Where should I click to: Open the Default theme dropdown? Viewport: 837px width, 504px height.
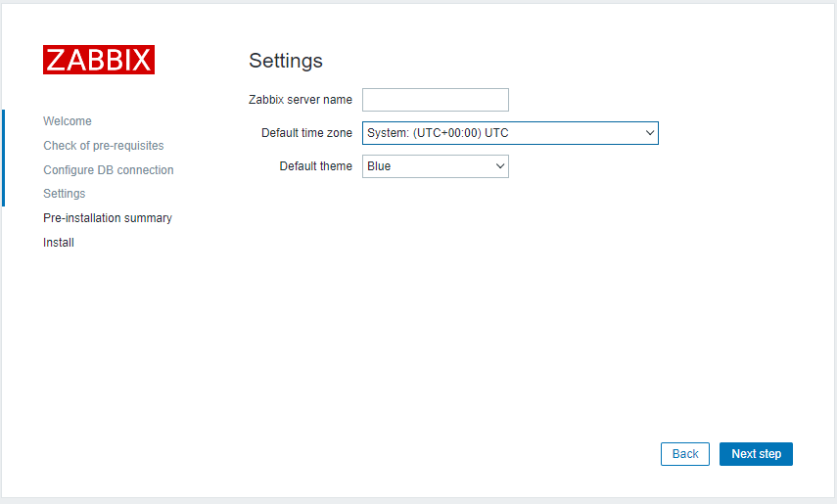(x=436, y=166)
